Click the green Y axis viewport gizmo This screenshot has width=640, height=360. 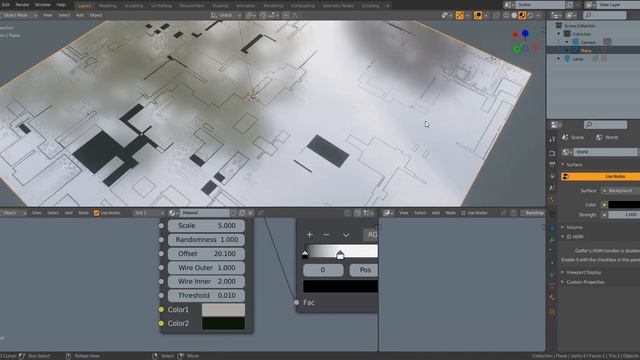[x=517, y=49]
